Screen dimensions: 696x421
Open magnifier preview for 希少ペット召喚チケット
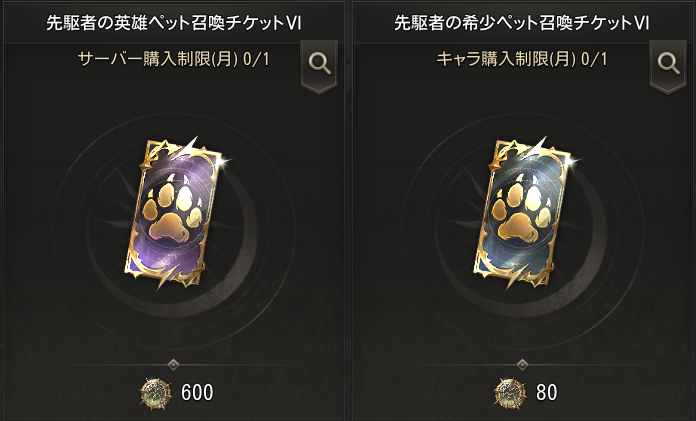668,65
